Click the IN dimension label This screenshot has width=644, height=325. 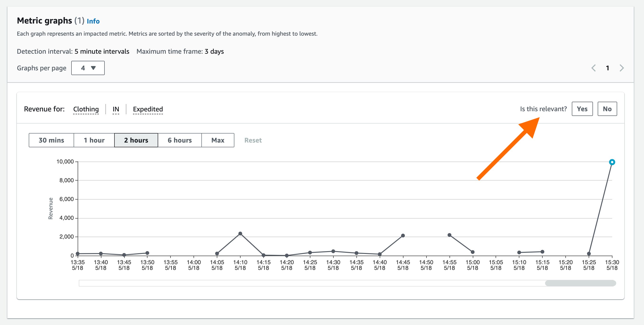(116, 109)
